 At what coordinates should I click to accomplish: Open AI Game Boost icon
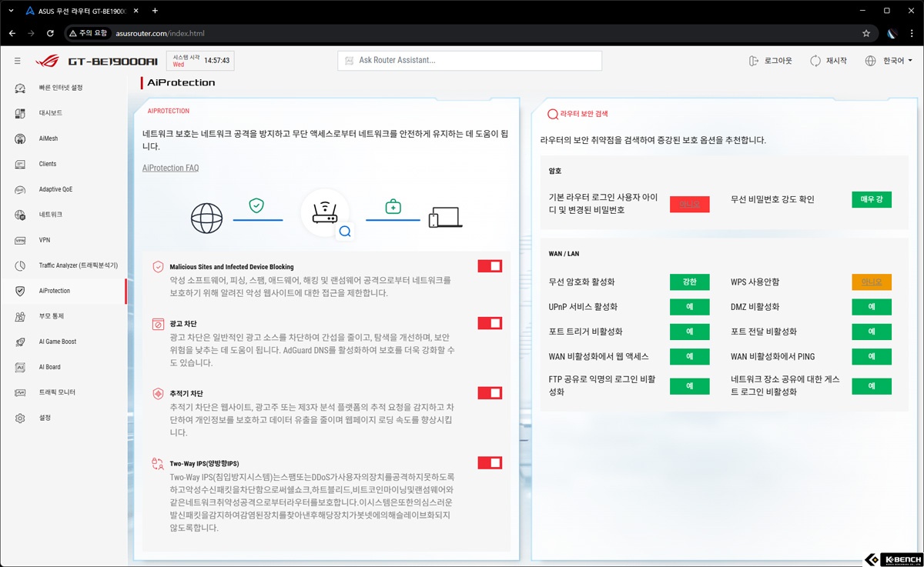(x=21, y=342)
